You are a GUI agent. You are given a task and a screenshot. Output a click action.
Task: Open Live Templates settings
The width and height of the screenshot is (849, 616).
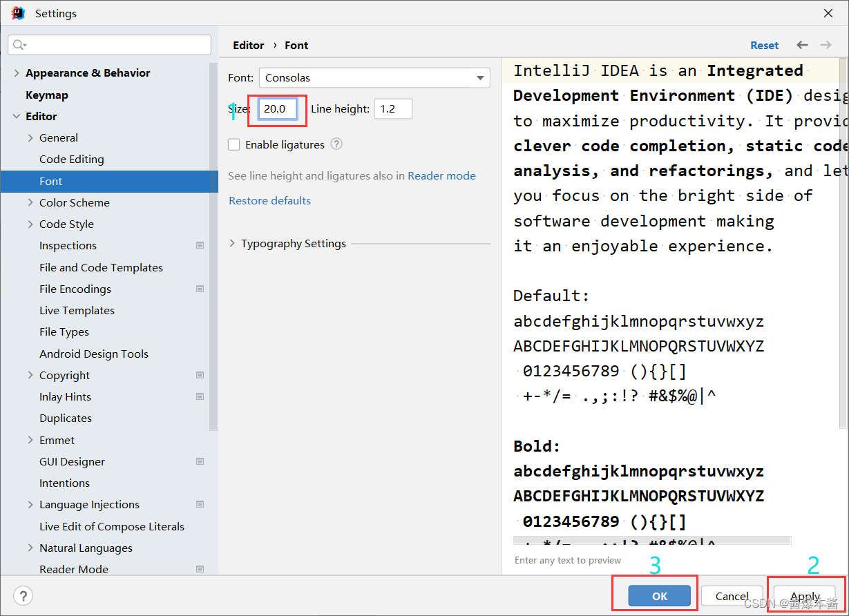77,310
